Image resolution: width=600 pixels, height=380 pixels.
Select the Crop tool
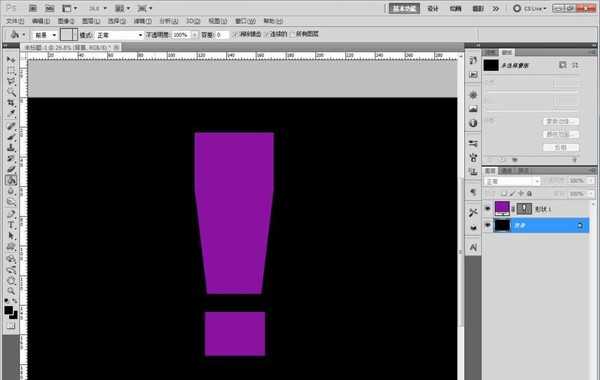pyautogui.click(x=11, y=103)
